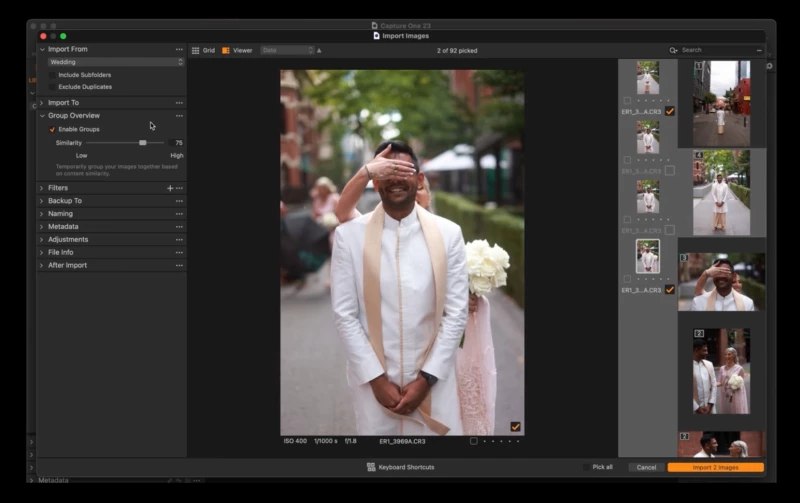Click the search magnifier icon
The width and height of the screenshot is (800, 503).
674,50
